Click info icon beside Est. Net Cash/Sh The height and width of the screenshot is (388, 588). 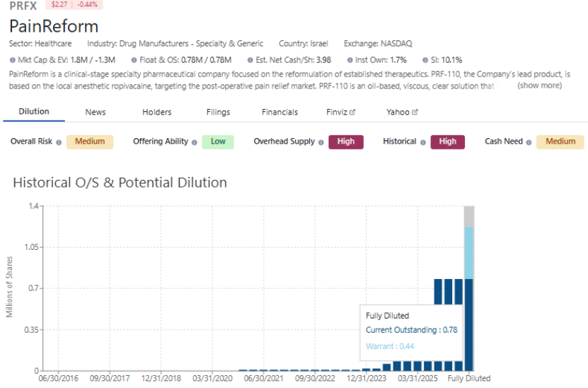pos(250,60)
